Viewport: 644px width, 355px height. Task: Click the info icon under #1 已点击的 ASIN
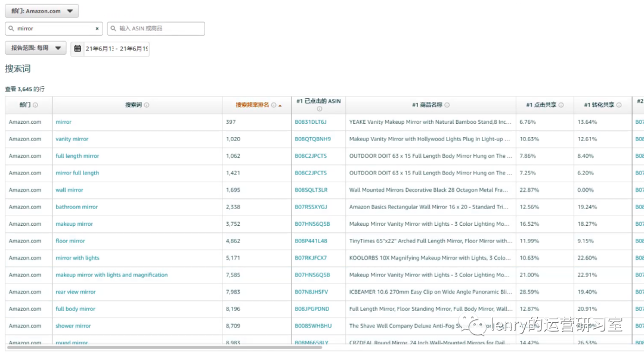pyautogui.click(x=319, y=109)
